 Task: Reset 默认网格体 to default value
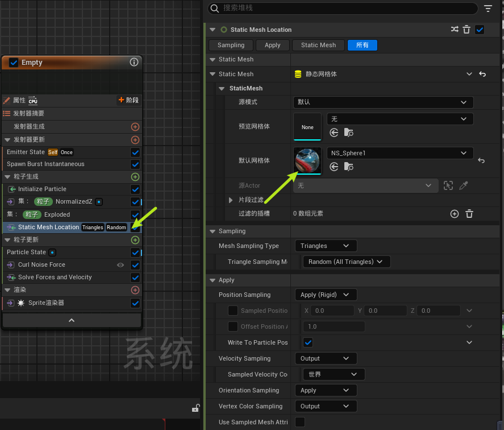481,160
